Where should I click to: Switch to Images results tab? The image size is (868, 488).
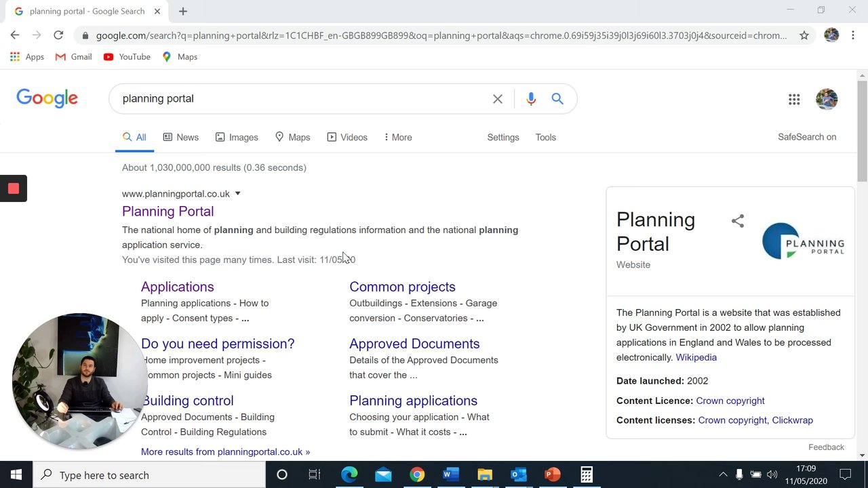point(237,138)
